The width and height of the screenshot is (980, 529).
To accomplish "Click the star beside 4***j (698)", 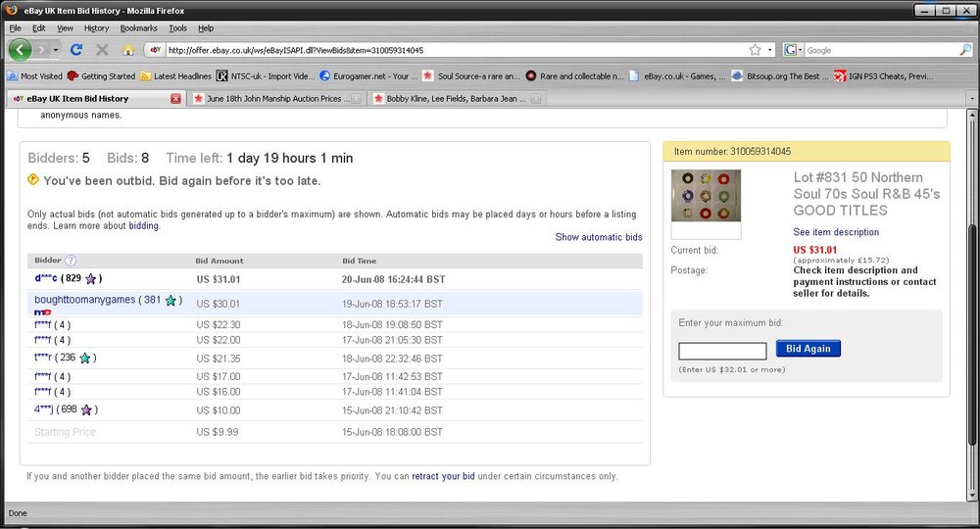I will pos(86,409).
